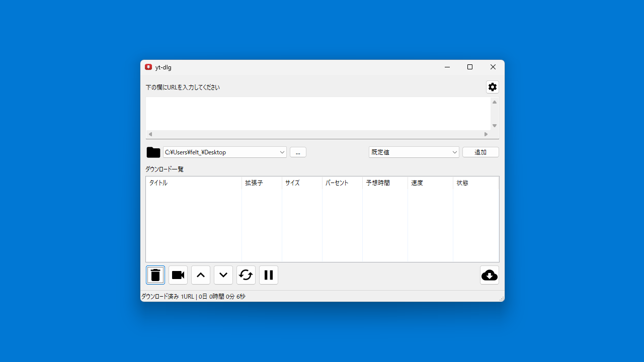644x362 pixels.
Task: Click the status bar download summary text
Action: [x=193, y=297]
